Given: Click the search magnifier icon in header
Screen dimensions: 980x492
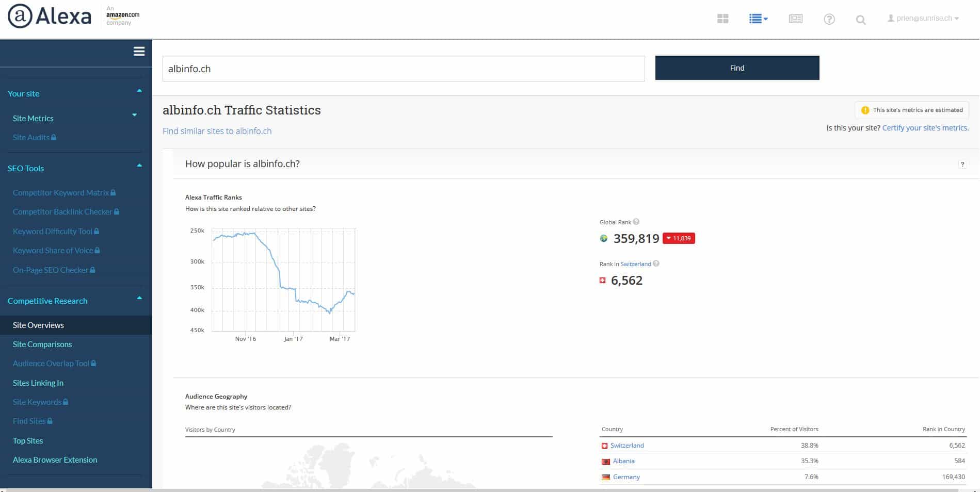Looking at the screenshot, I should click(x=860, y=20).
